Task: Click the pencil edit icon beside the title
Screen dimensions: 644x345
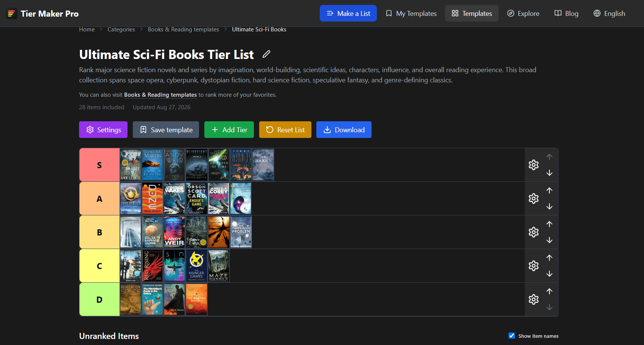Action: point(266,54)
